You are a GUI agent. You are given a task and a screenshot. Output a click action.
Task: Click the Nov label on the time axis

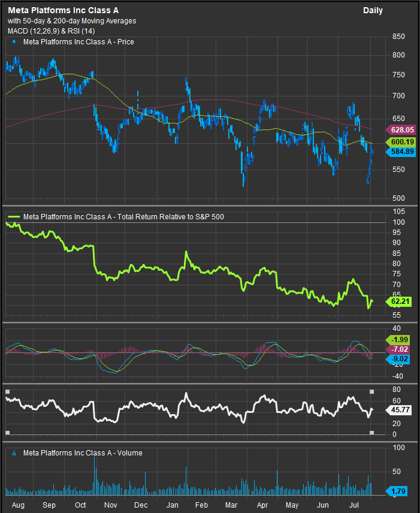[111, 505]
